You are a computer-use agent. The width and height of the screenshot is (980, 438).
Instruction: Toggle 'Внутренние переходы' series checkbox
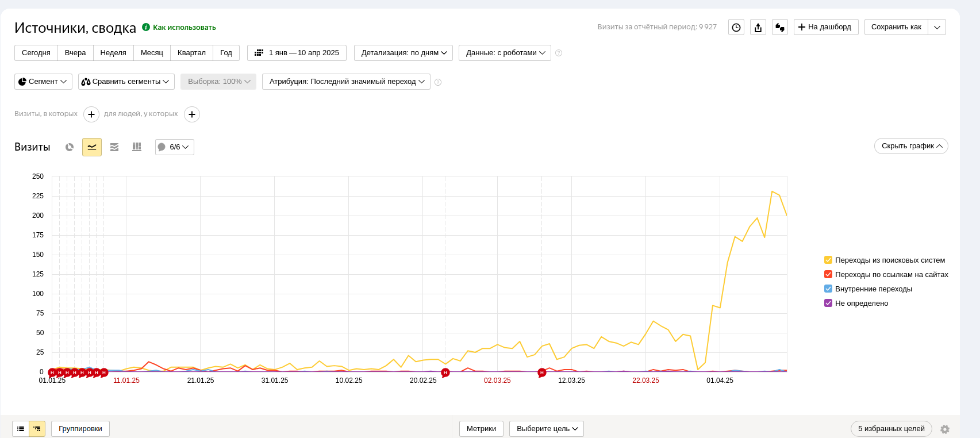(x=828, y=289)
